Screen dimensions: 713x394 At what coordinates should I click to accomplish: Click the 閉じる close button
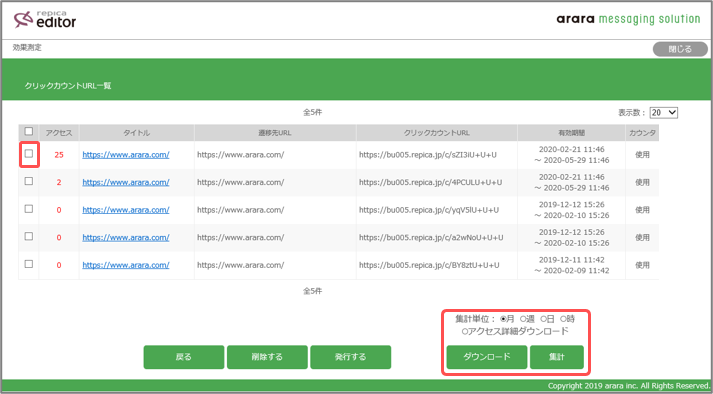coord(680,49)
